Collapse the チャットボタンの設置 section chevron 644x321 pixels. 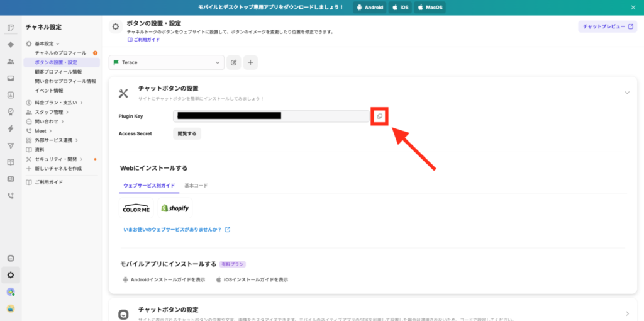point(626,93)
